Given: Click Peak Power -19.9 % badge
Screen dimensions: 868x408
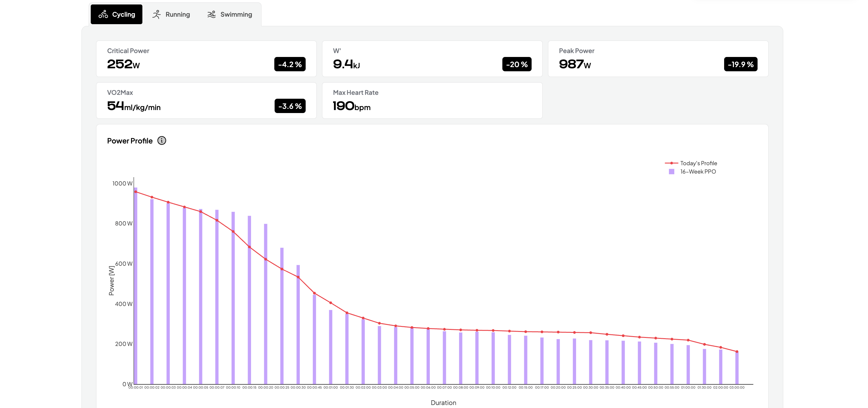Looking at the screenshot, I should [x=740, y=64].
